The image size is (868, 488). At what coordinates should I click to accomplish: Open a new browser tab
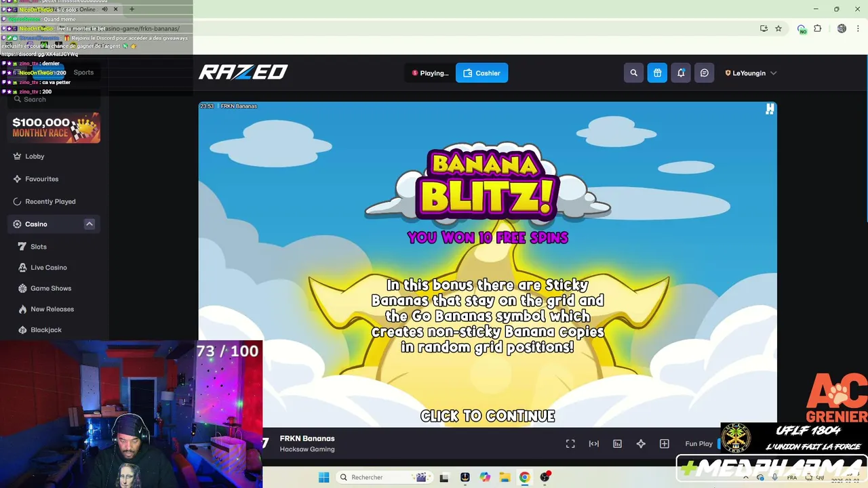(132, 9)
